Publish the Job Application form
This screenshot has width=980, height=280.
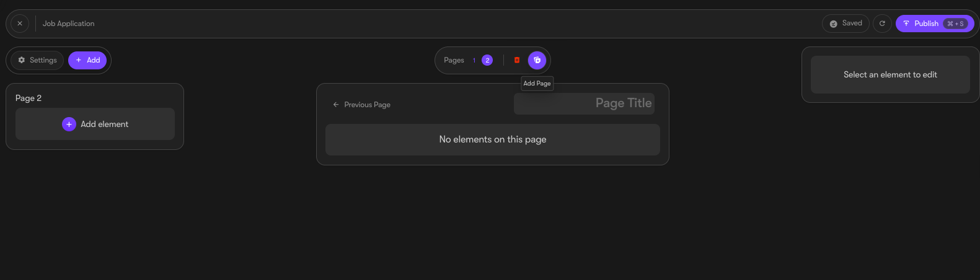click(x=935, y=24)
